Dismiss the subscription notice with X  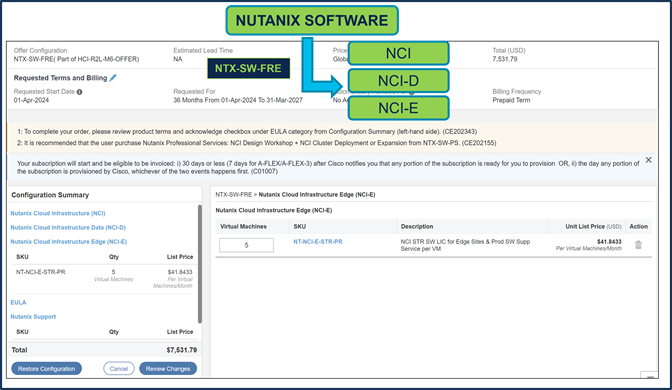click(x=648, y=160)
